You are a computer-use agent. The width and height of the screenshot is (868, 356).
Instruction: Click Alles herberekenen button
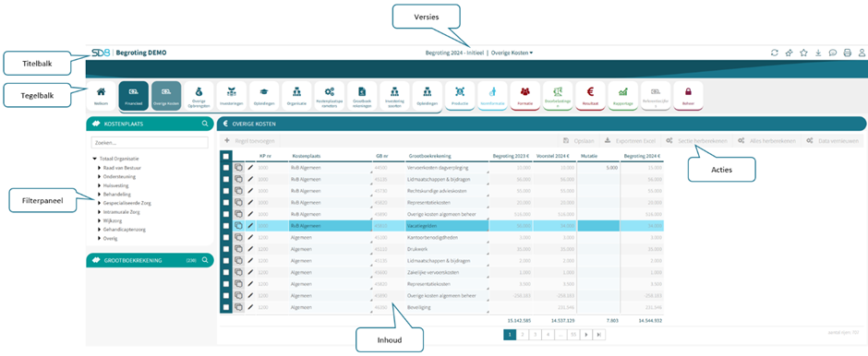click(766, 141)
